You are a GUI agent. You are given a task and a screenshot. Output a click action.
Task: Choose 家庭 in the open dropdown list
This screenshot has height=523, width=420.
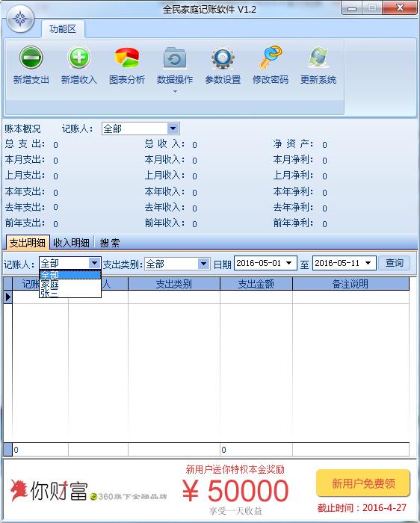tap(70, 284)
